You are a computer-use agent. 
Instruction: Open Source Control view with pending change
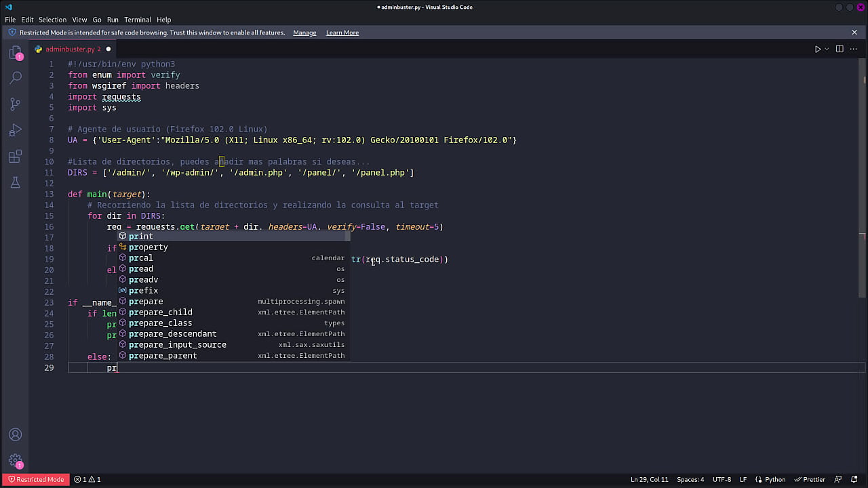tap(15, 103)
